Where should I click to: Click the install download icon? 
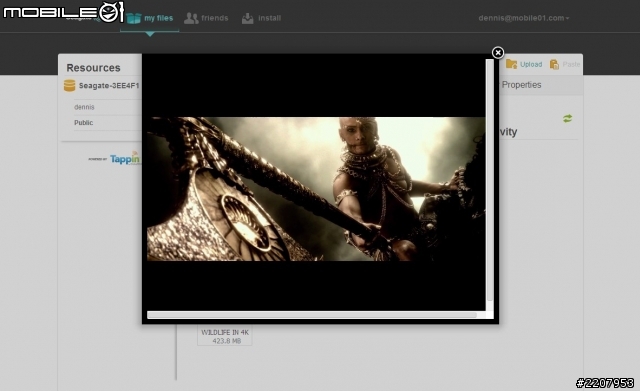pyautogui.click(x=248, y=18)
